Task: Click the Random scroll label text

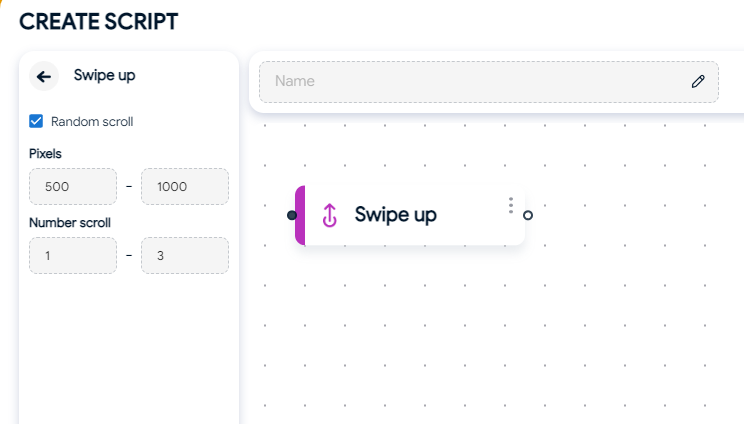Action: pyautogui.click(x=92, y=122)
